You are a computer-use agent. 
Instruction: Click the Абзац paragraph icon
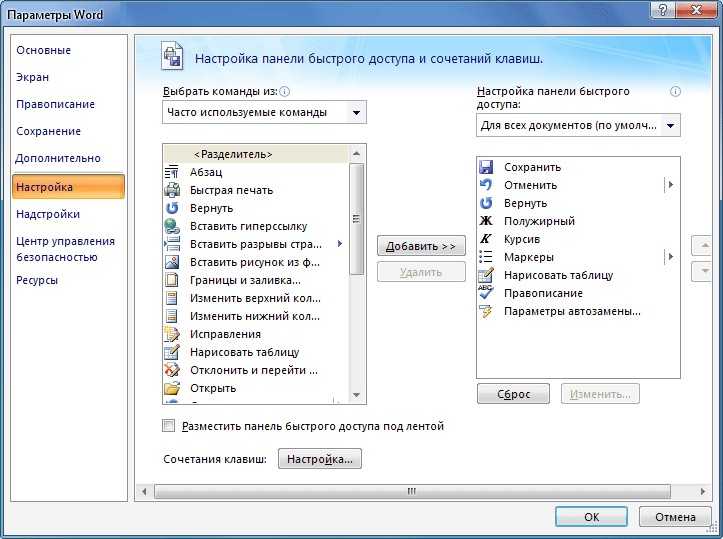tap(172, 172)
